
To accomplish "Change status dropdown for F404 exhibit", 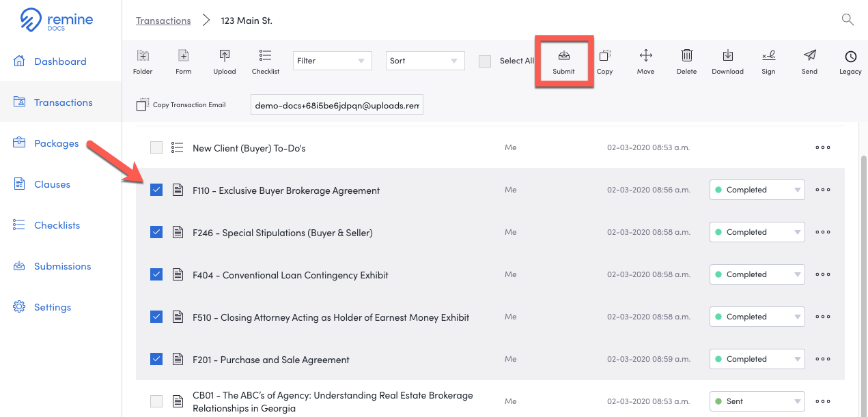I will 757,274.
